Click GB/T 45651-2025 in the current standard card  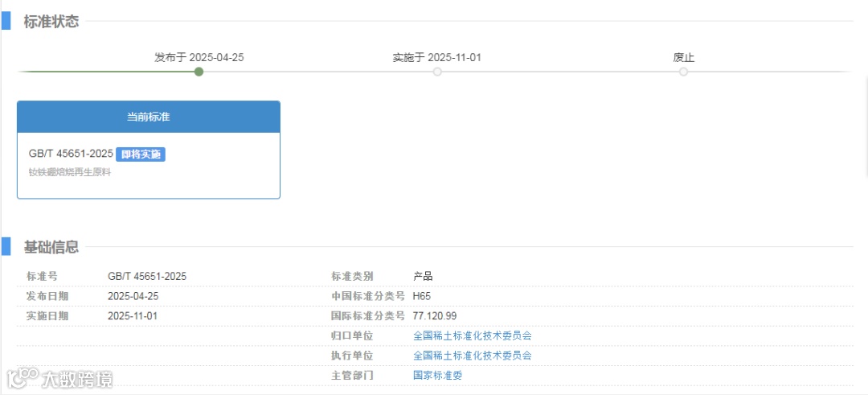(x=71, y=154)
